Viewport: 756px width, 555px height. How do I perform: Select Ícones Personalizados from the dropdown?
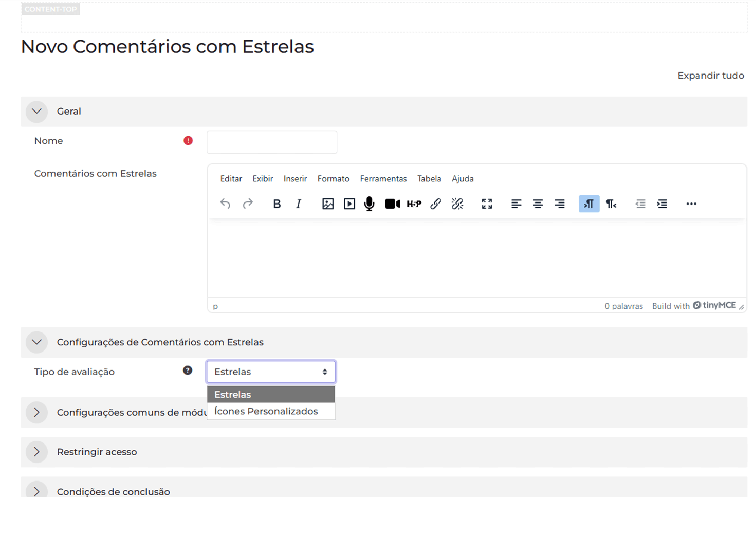click(x=266, y=411)
